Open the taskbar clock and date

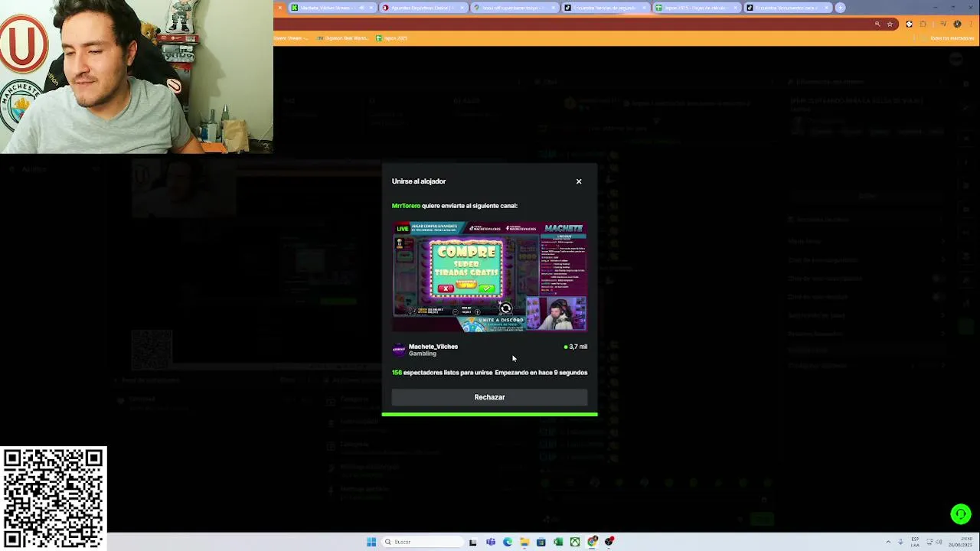[x=961, y=542]
